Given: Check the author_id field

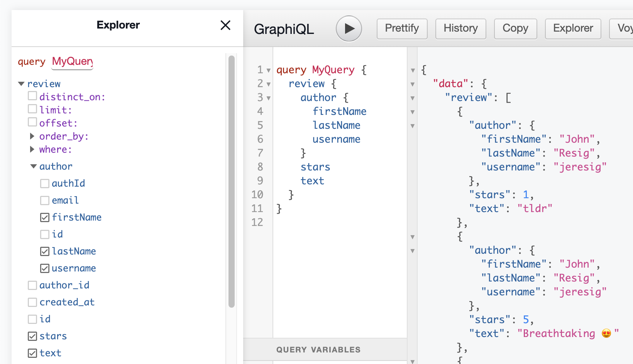Looking at the screenshot, I should 32,285.
